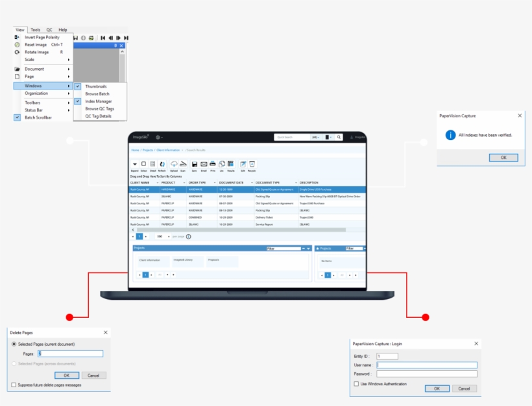Click the per page info icon

(189, 237)
